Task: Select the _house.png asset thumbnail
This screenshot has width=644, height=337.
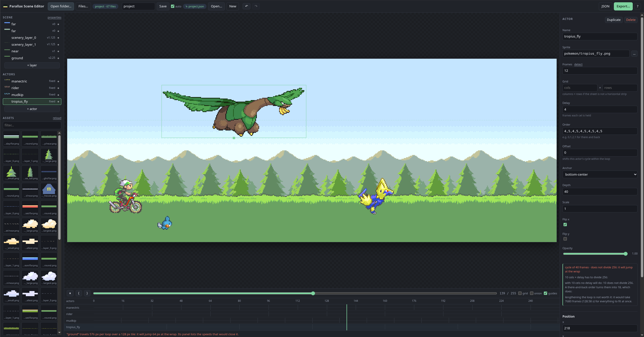Action: tap(49, 190)
